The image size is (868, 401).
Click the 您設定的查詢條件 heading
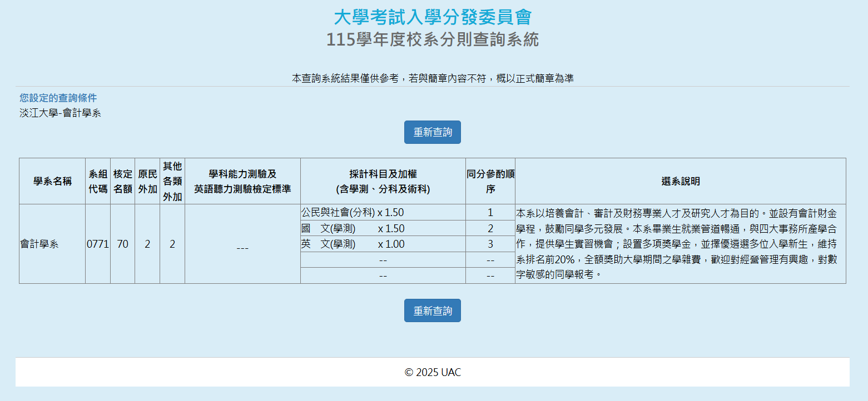[58, 98]
